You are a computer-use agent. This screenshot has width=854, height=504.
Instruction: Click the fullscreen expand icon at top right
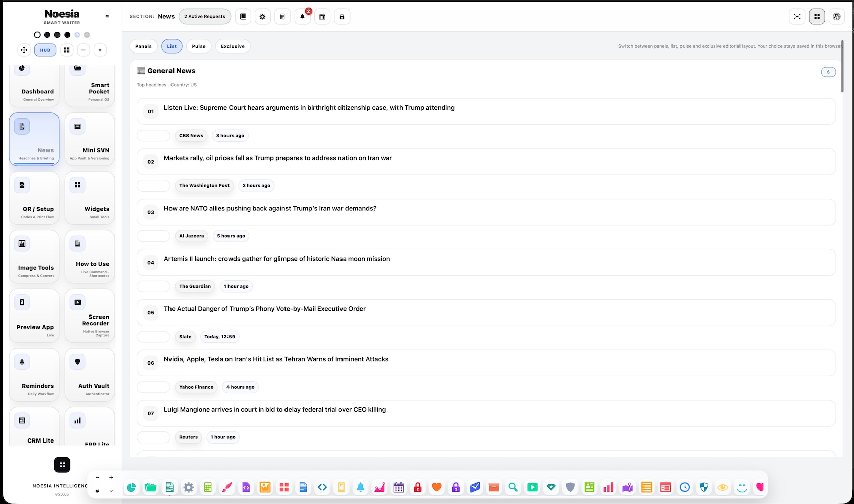(x=797, y=17)
